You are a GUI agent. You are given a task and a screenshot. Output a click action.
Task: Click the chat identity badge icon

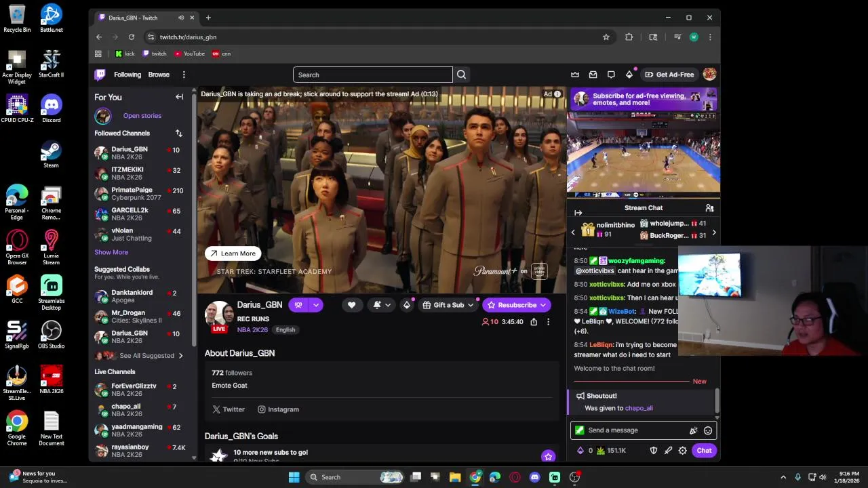[579, 430]
